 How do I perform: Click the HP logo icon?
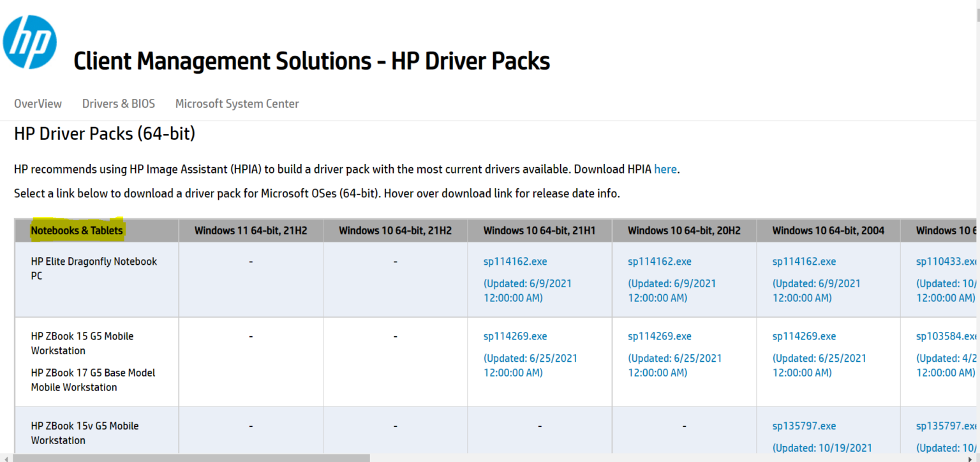pos(29,43)
